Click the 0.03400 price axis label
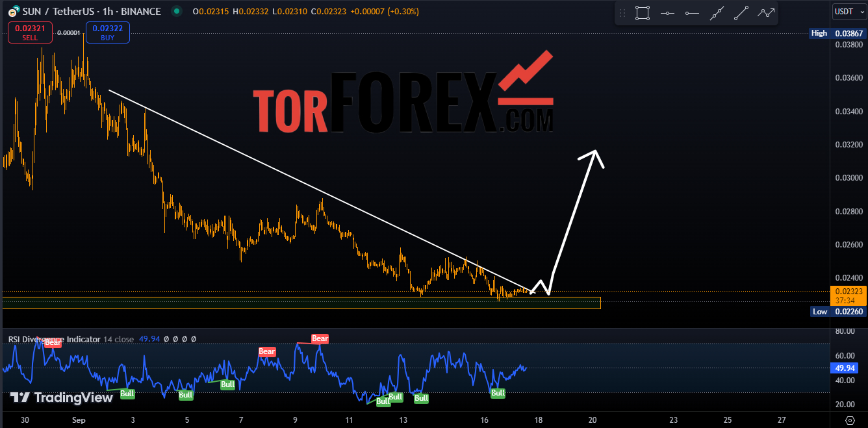Image resolution: width=868 pixels, height=428 pixels. tap(849, 112)
